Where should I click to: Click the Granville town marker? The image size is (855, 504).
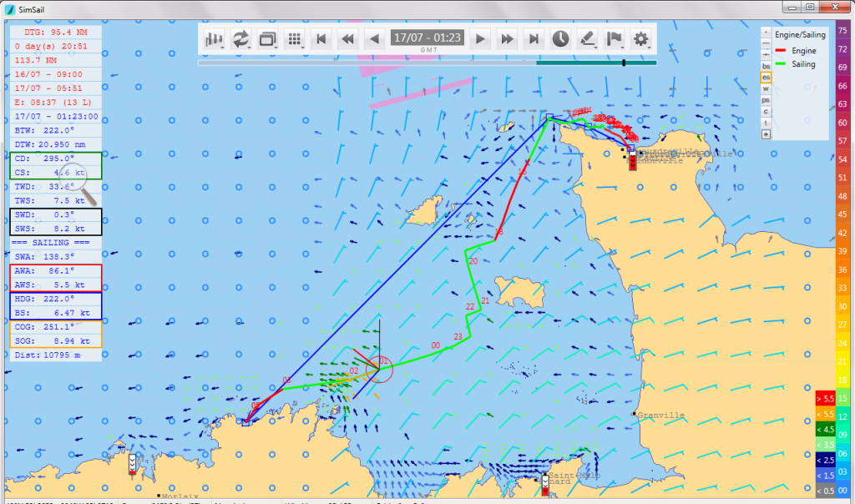point(633,415)
